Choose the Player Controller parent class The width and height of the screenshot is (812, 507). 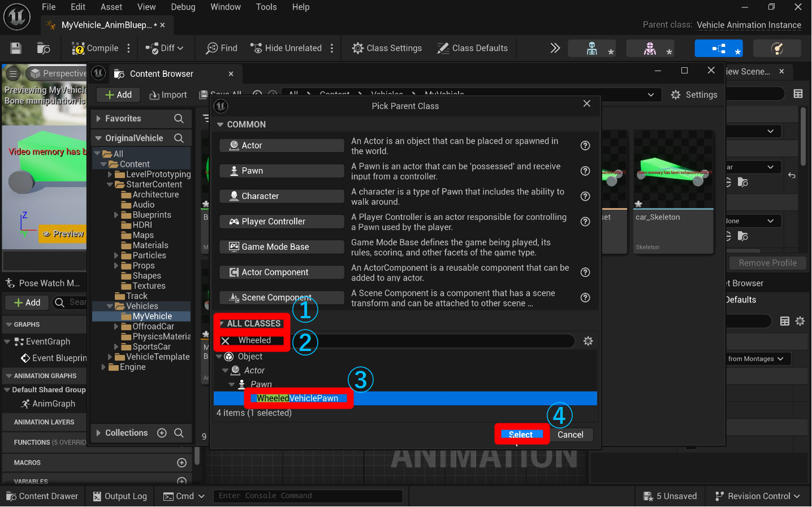coord(282,222)
